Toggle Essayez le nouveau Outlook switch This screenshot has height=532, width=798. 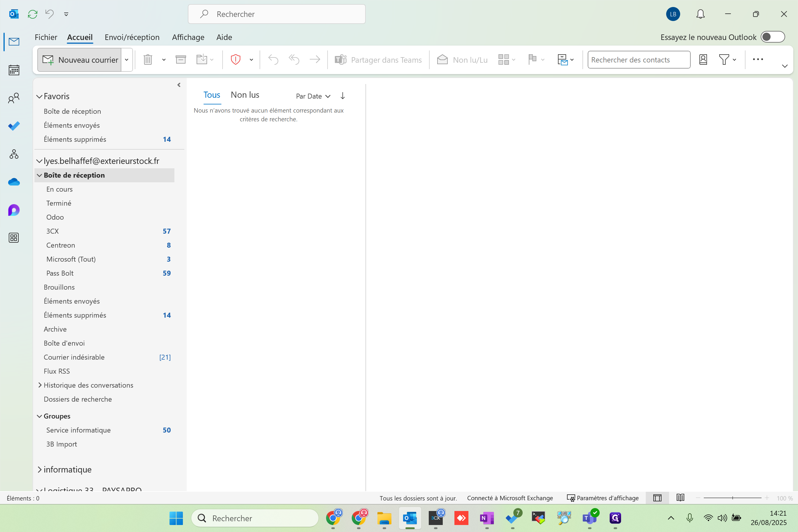click(773, 37)
